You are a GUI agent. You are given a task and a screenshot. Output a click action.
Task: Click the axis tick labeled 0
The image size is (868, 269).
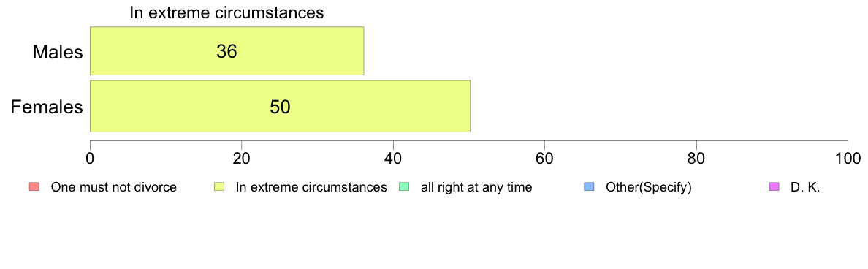(90, 158)
